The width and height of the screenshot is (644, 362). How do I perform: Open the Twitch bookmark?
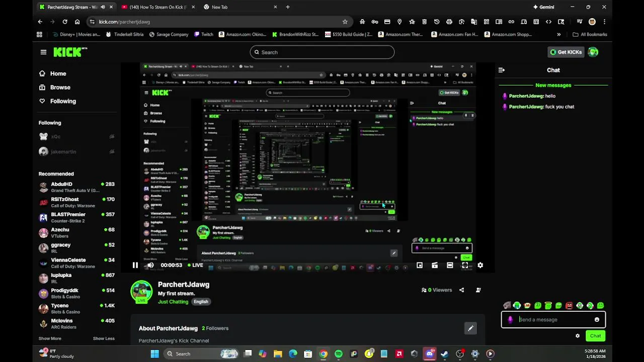tap(203, 35)
